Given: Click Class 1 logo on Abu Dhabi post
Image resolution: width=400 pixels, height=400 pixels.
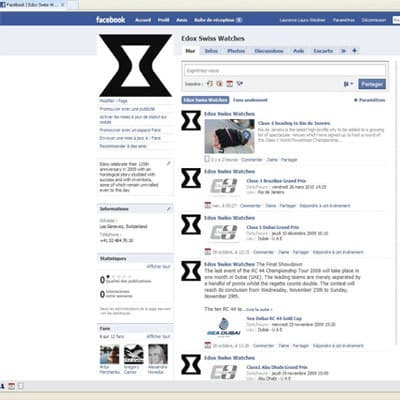Looking at the screenshot, I should (224, 372).
